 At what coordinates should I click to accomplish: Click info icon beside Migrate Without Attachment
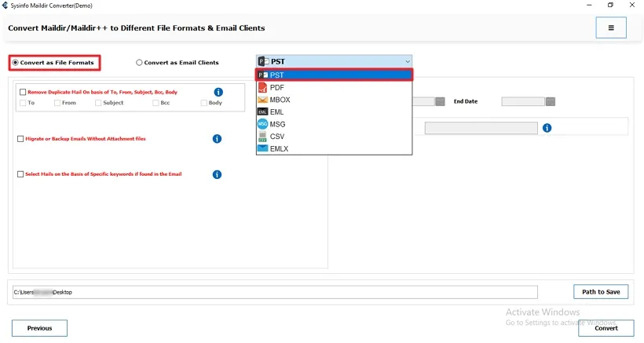click(217, 139)
